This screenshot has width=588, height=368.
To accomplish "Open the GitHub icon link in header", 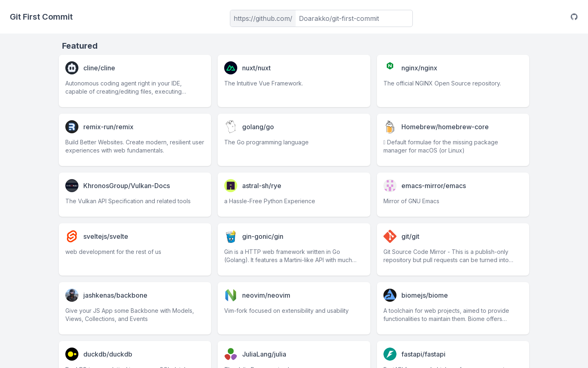I will (574, 17).
